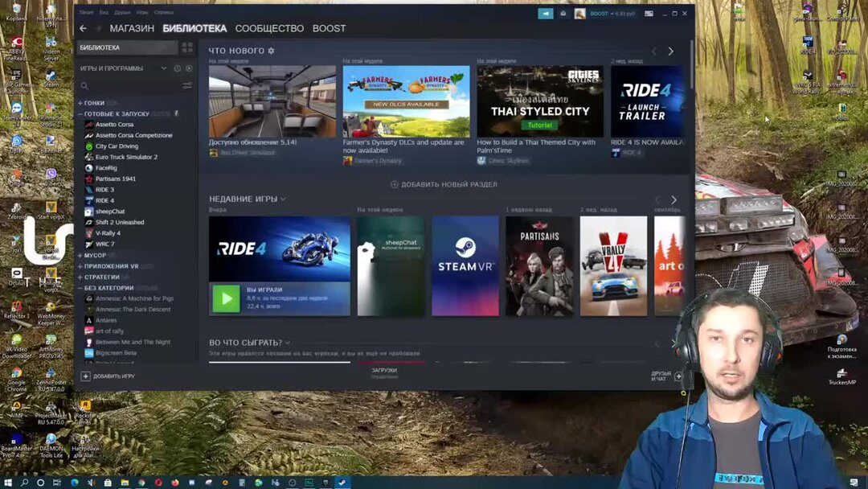
Task: Toggle the ready-to-play filter icon
Action: tap(189, 68)
